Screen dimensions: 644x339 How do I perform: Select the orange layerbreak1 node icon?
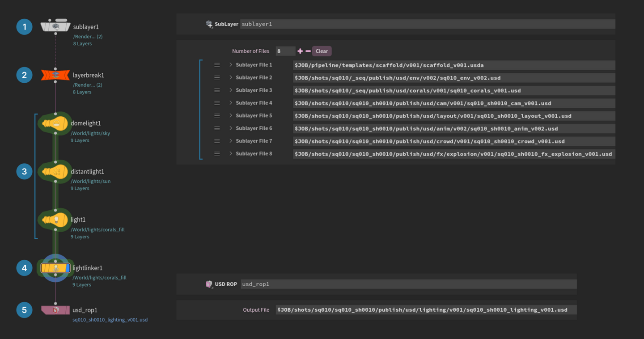coord(55,75)
